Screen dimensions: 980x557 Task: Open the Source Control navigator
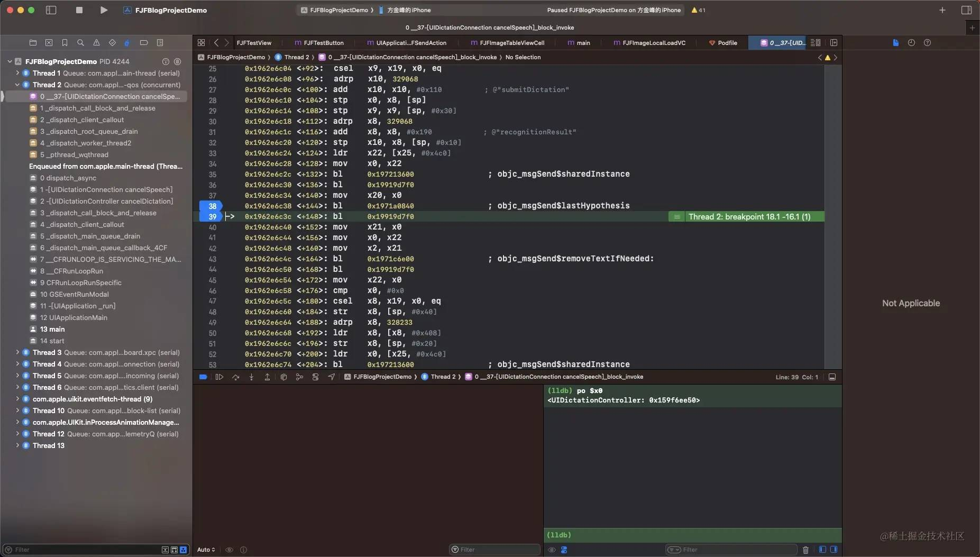click(49, 42)
